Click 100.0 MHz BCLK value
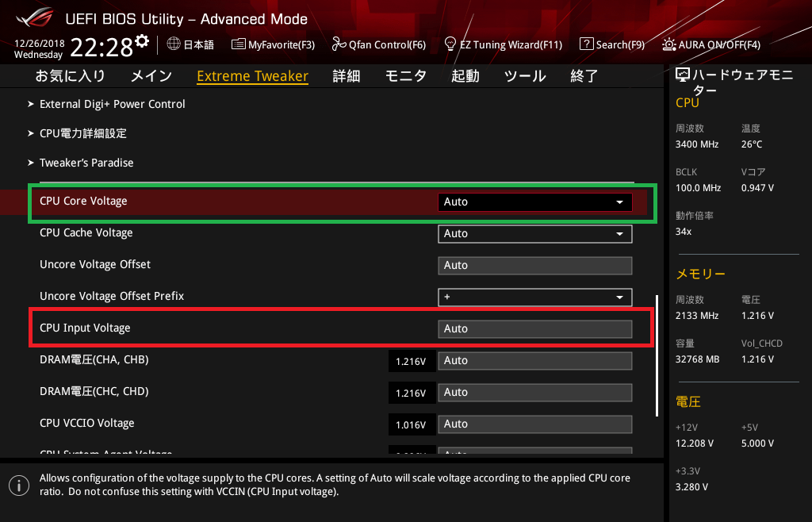 tap(698, 188)
